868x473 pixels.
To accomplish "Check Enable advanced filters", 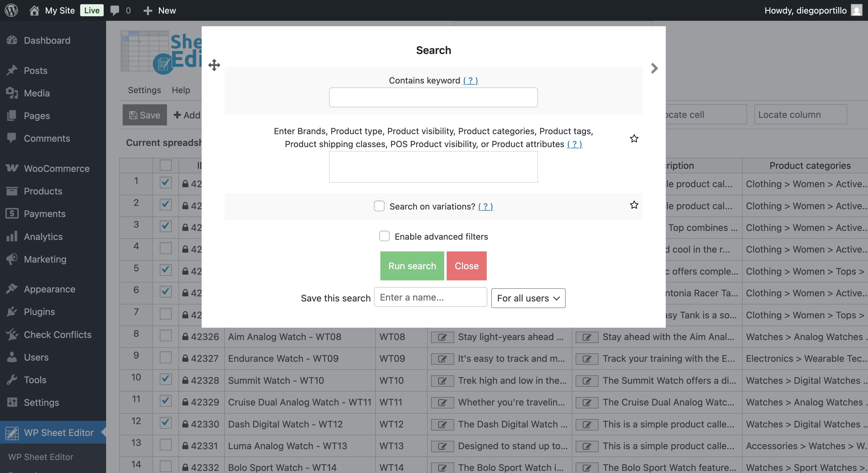I will click(384, 236).
